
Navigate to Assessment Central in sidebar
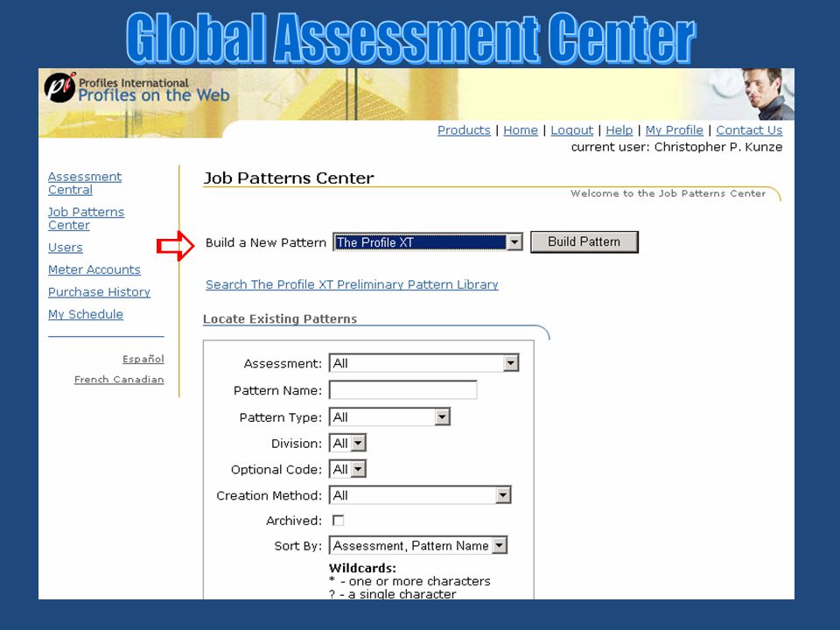tap(85, 183)
